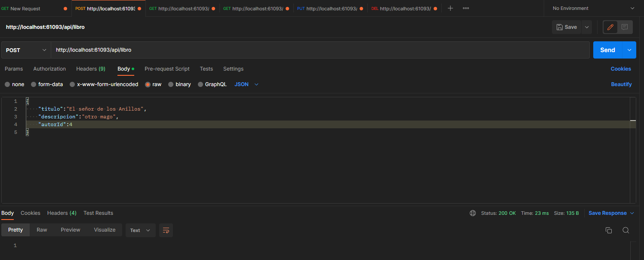The height and width of the screenshot is (260, 644).
Task: Select the raw body type
Action: [153, 84]
